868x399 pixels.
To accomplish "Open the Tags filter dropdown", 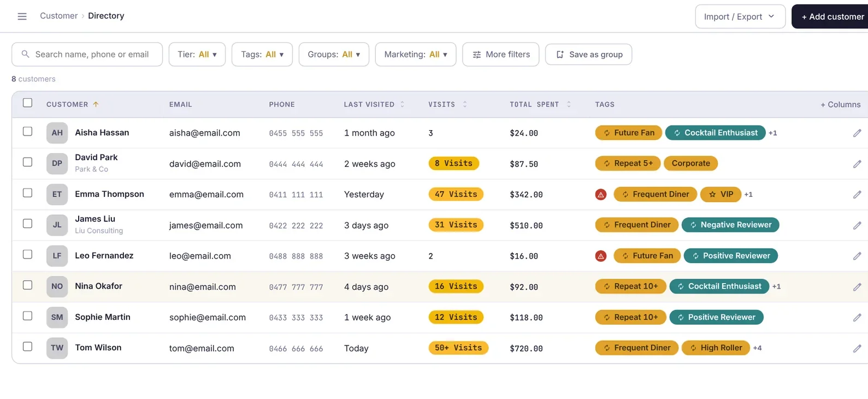I will pos(262,55).
